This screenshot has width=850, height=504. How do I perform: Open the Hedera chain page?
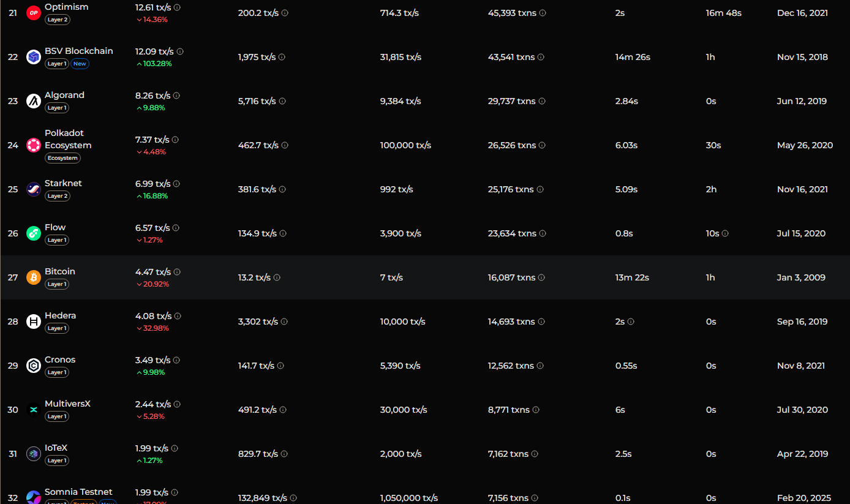pos(61,315)
